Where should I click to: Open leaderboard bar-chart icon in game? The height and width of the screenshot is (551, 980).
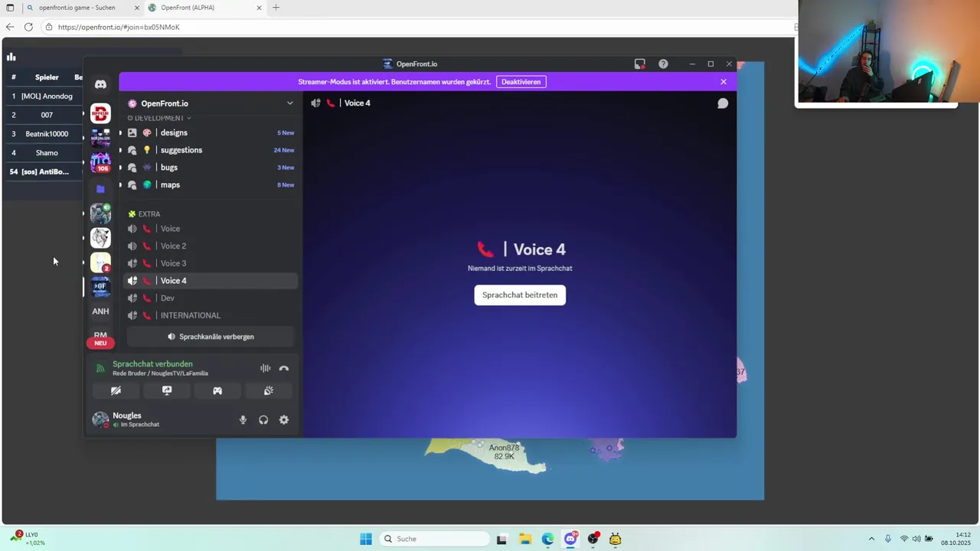tap(11, 57)
